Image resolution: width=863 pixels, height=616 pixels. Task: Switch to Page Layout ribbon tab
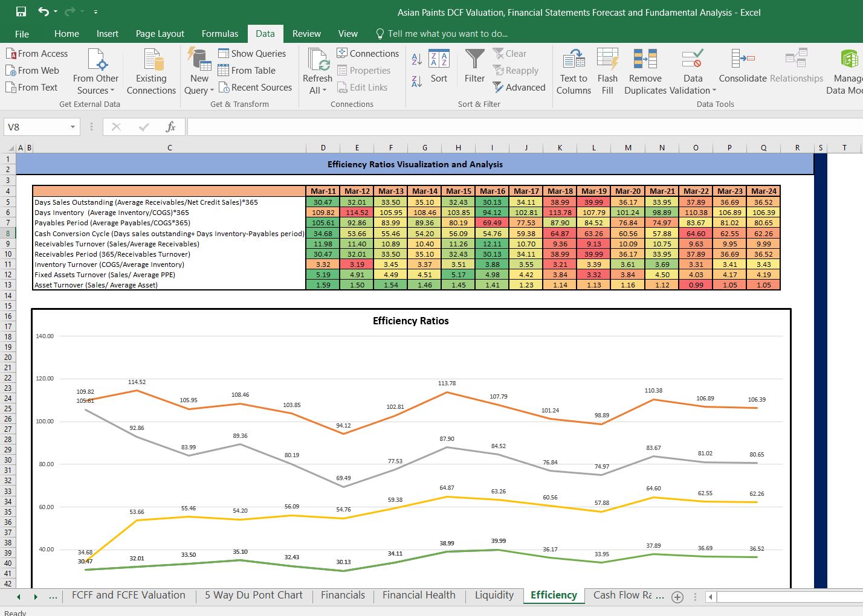(x=160, y=34)
